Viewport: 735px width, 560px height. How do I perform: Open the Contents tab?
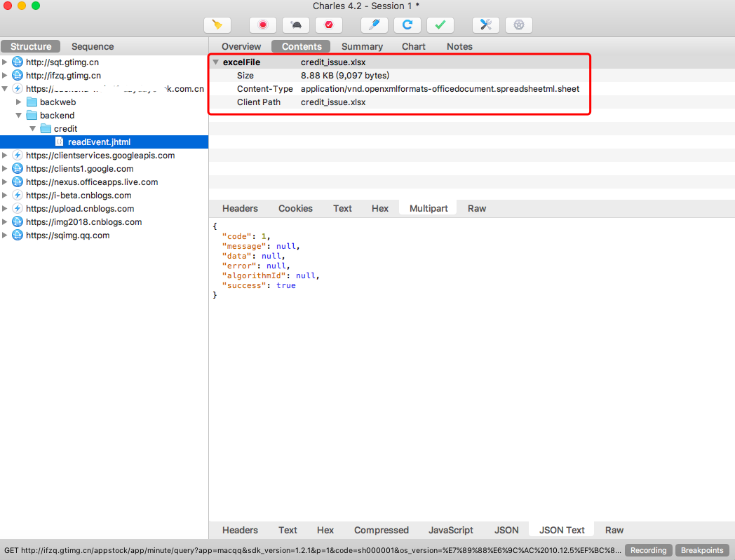(302, 46)
